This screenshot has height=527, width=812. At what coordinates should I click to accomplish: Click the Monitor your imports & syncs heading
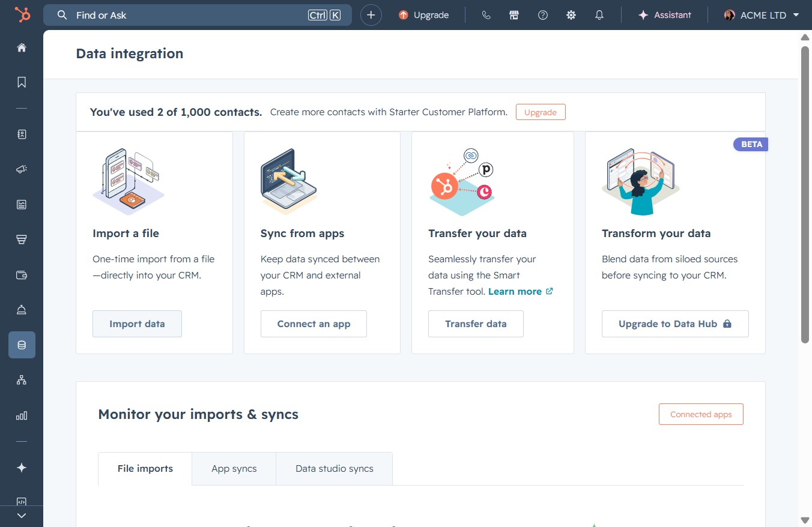[198, 414]
